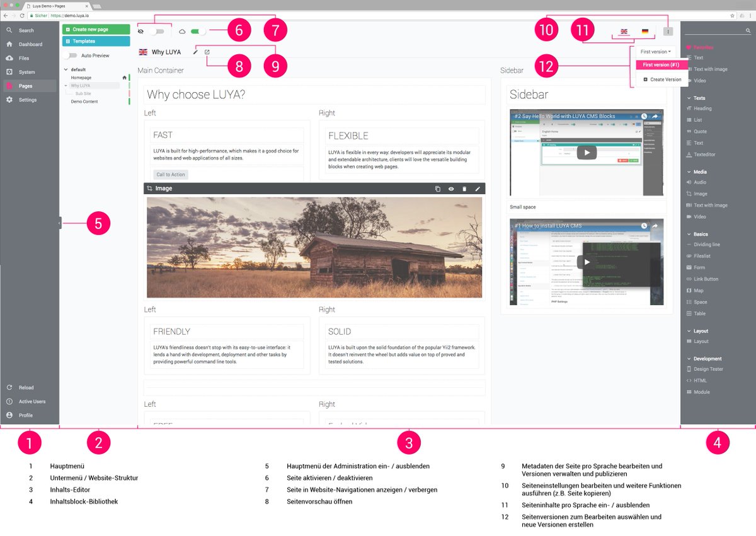Click the Why choose LUYA? heading block
Viewport: 756px width, 536px height.
pos(314,95)
